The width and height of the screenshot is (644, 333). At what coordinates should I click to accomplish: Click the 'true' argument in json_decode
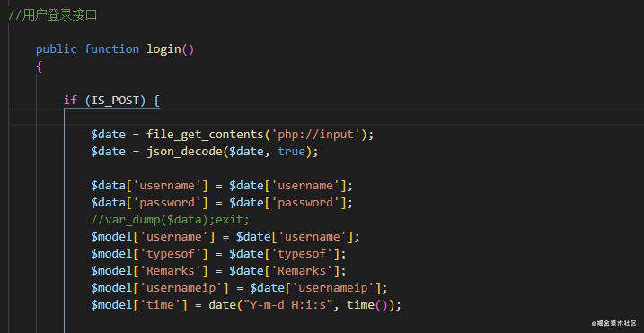click(292, 152)
